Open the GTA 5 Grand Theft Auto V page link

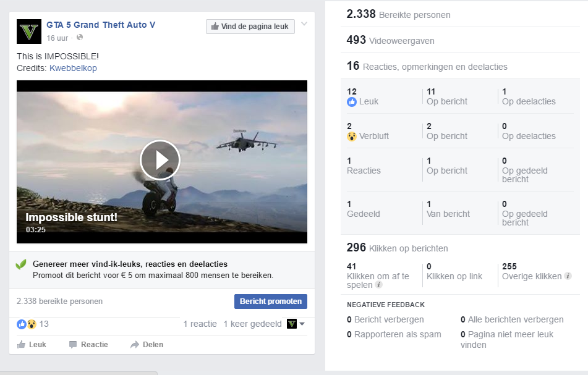tap(101, 25)
